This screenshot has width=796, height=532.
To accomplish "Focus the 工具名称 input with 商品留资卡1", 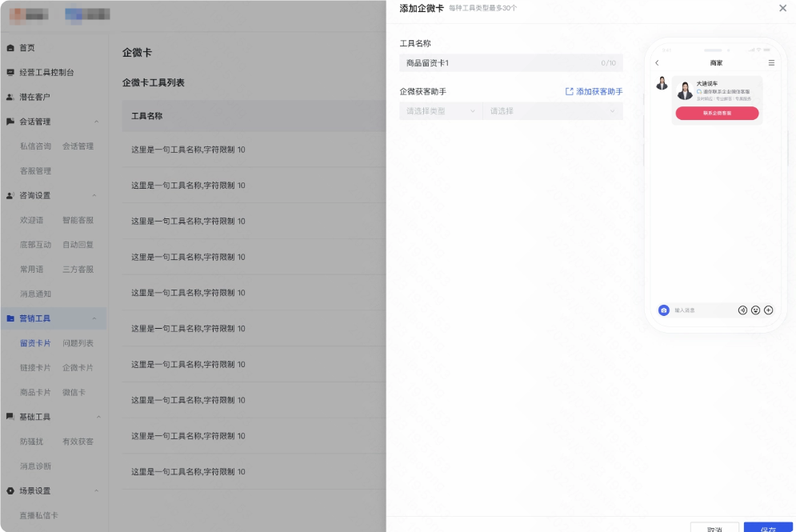I will [x=510, y=63].
